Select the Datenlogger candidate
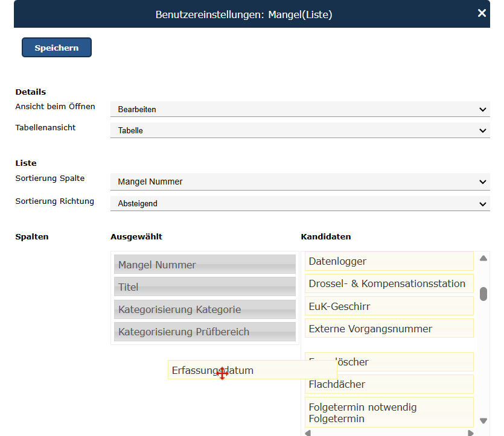The width and height of the screenshot is (504, 436). tap(389, 261)
